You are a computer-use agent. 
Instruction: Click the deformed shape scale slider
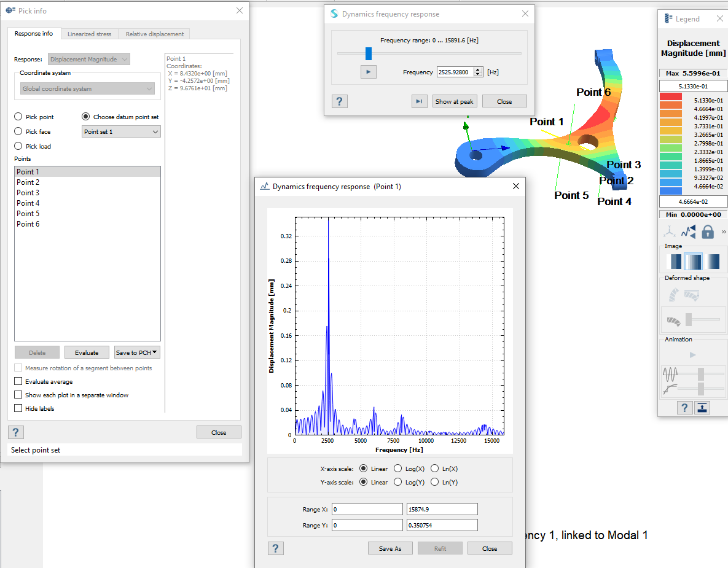(x=689, y=319)
